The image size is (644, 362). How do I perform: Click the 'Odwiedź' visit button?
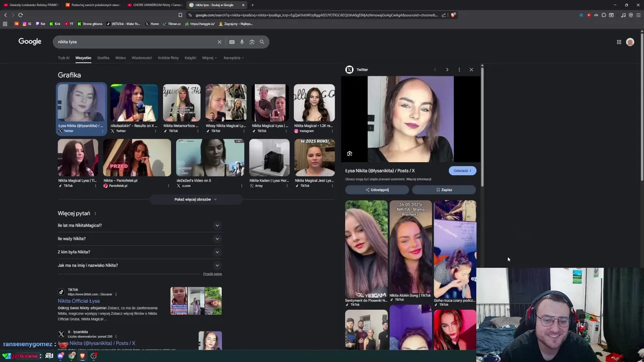point(462,170)
